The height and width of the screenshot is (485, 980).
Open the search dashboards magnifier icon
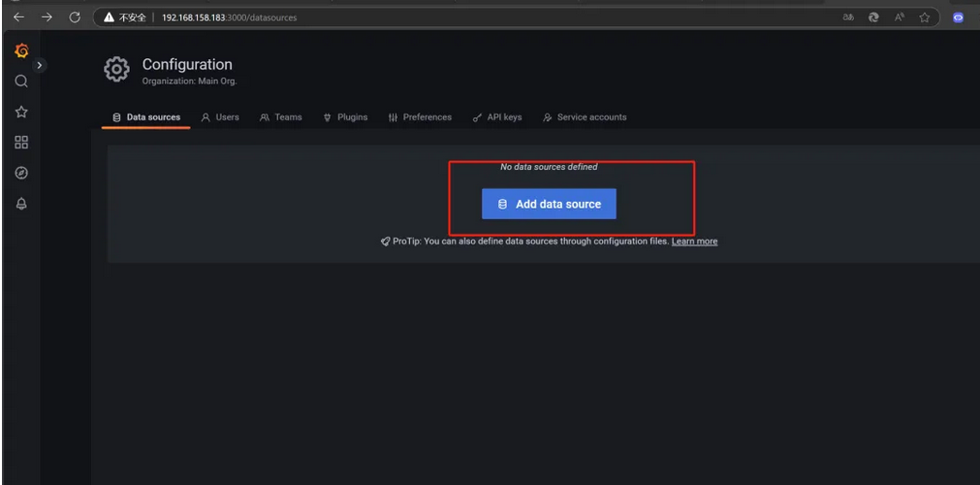[21, 81]
